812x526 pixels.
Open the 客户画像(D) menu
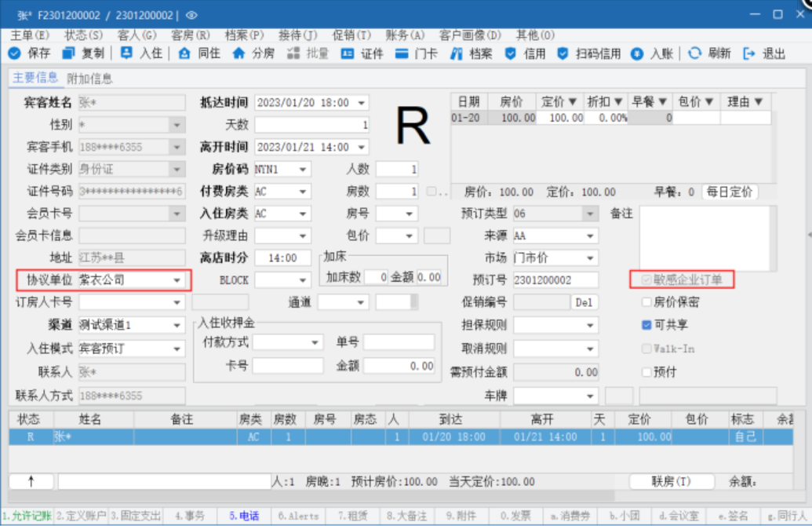470,35
